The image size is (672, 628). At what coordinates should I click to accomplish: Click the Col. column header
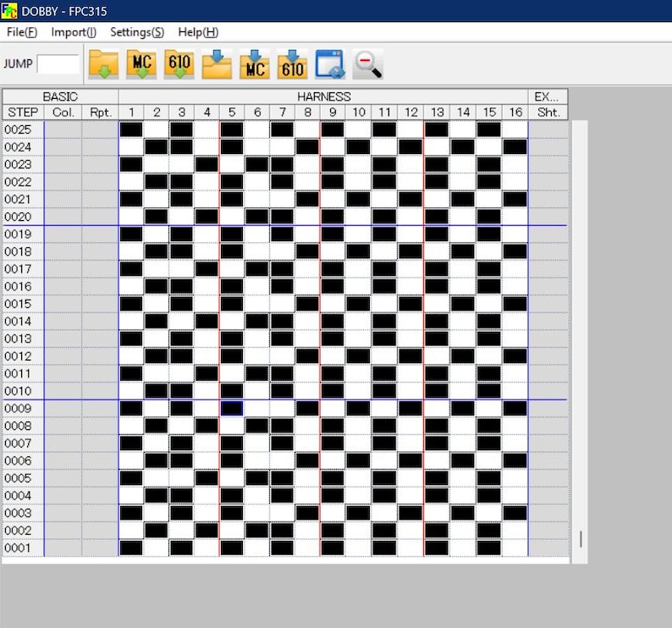point(63,113)
